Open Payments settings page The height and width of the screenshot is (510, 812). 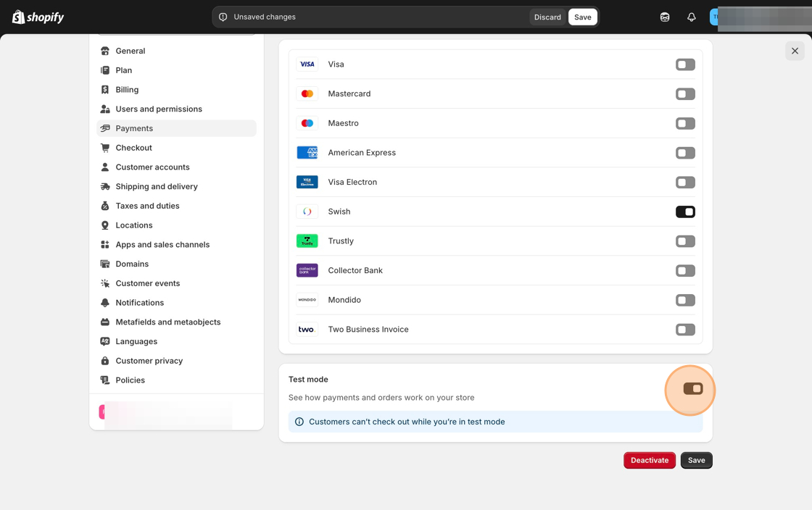pos(177,128)
